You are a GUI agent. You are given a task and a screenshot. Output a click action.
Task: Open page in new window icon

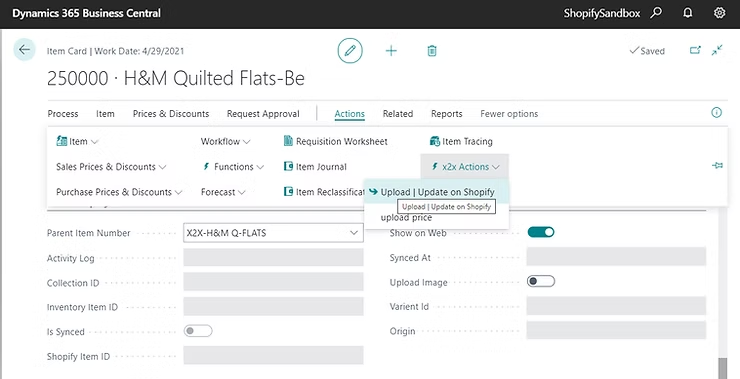coord(695,50)
